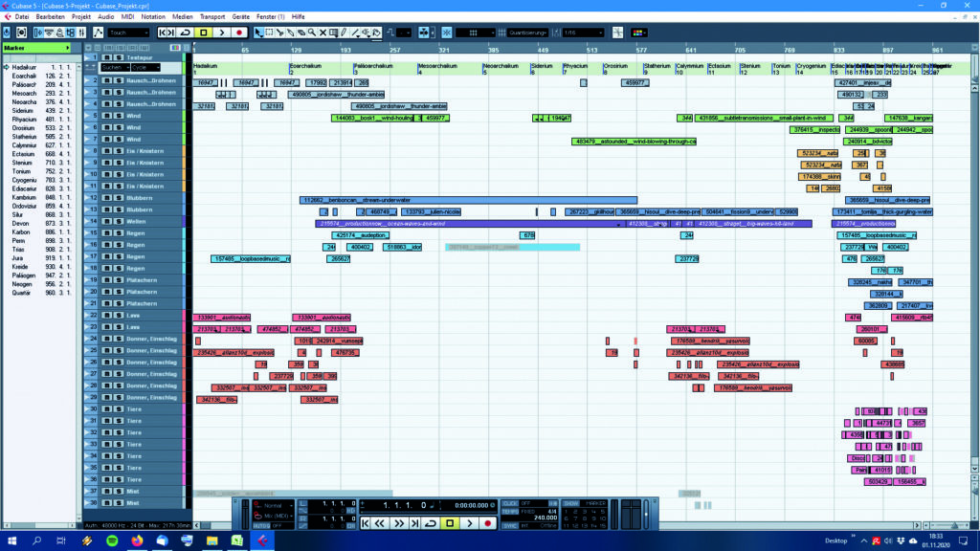Select the Split scissors tool
Image resolution: width=980 pixels, height=551 pixels.
click(x=280, y=33)
